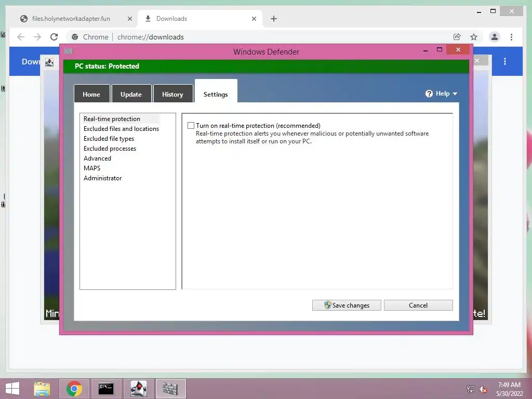Go back in Chrome
Viewport: 532px width, 399px height.
[21, 37]
